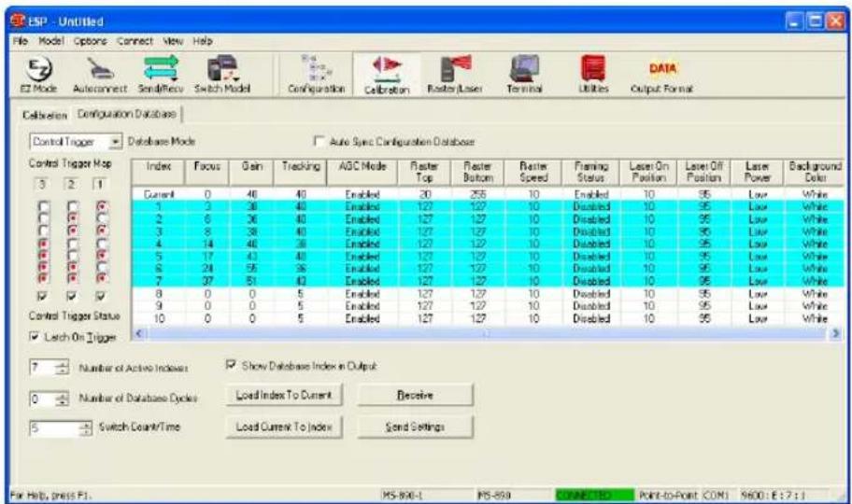Click the AGC Mode column header
Image resolution: width=852 pixels, height=504 pixels.
tap(362, 172)
